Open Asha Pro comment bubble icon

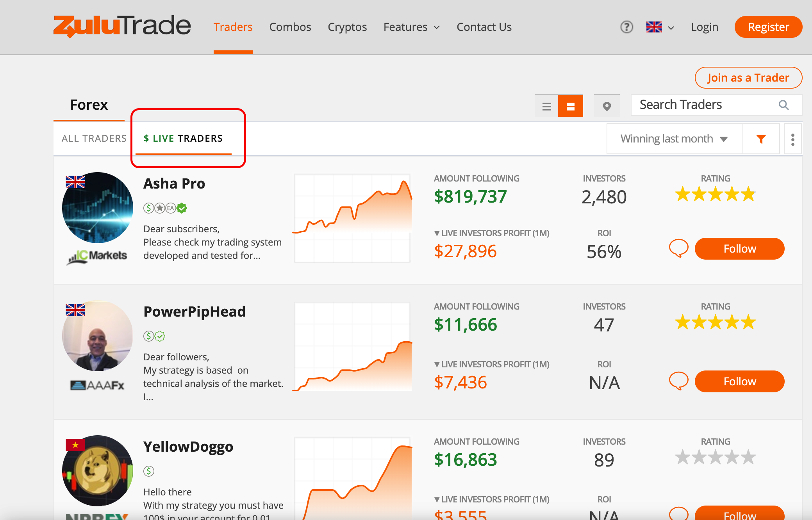coord(678,248)
